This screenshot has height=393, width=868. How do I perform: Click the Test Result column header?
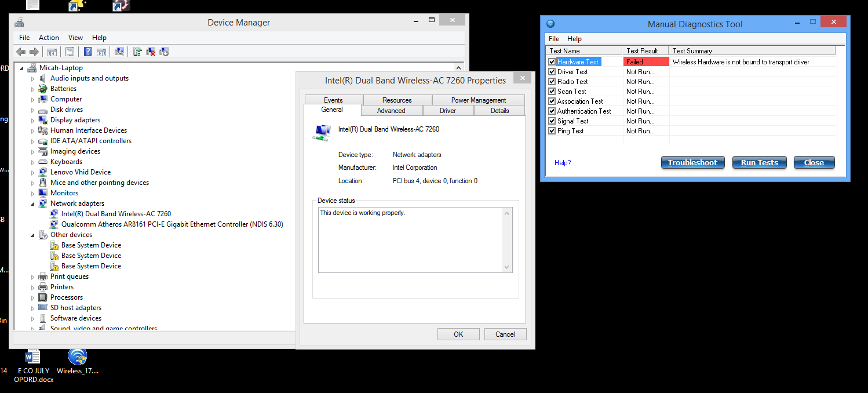tap(645, 51)
